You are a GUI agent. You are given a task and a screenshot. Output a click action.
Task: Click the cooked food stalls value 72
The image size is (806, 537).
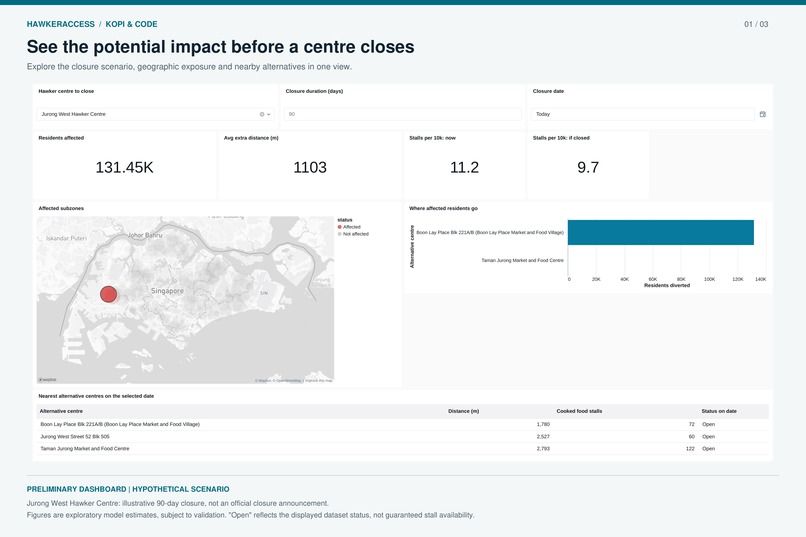click(x=691, y=424)
